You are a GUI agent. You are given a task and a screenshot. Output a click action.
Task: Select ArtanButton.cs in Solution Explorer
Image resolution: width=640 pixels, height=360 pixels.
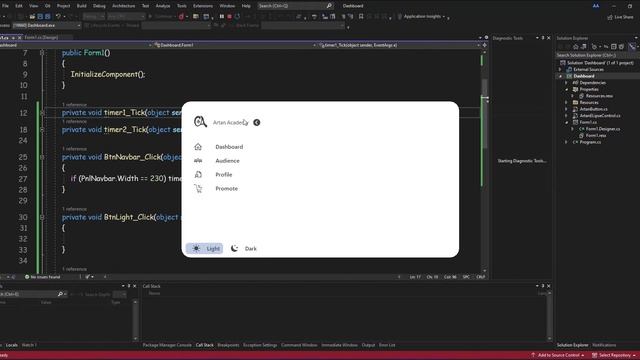593,109
